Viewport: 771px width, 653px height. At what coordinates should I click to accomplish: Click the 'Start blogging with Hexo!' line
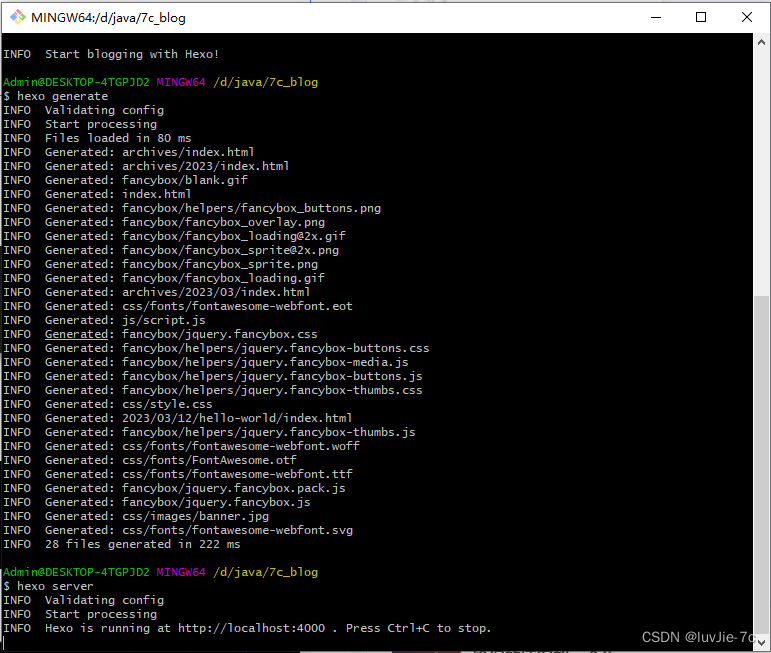tap(111, 54)
